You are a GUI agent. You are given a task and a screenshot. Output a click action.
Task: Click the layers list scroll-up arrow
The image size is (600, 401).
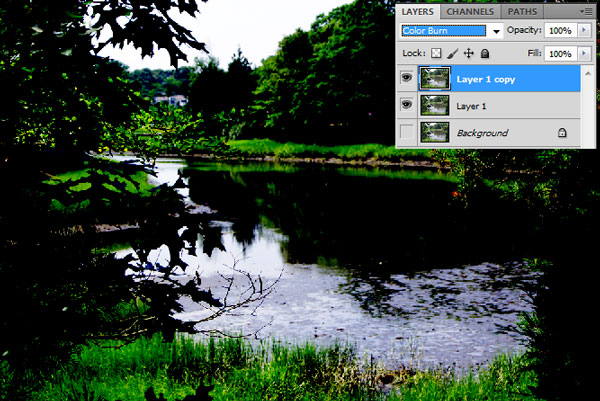pyautogui.click(x=588, y=73)
